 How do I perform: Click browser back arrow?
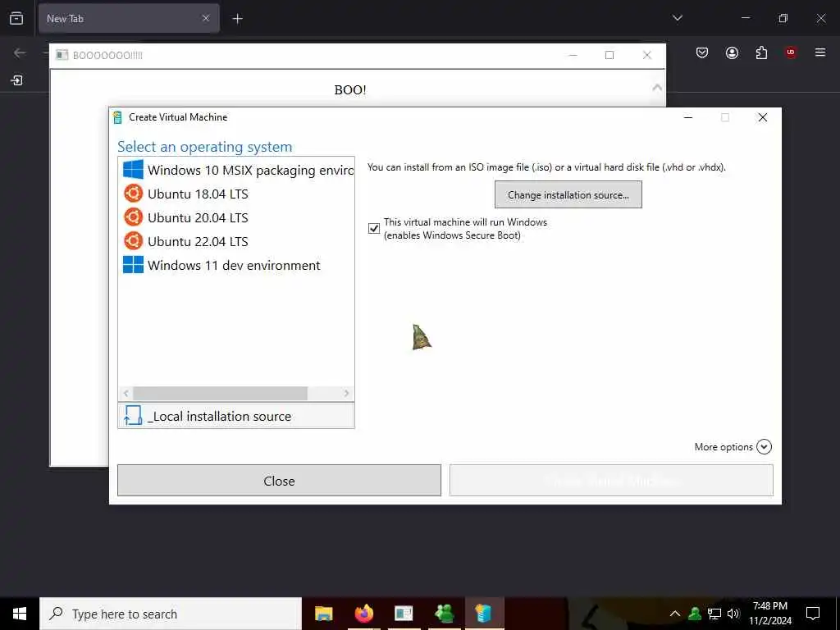pyautogui.click(x=20, y=52)
